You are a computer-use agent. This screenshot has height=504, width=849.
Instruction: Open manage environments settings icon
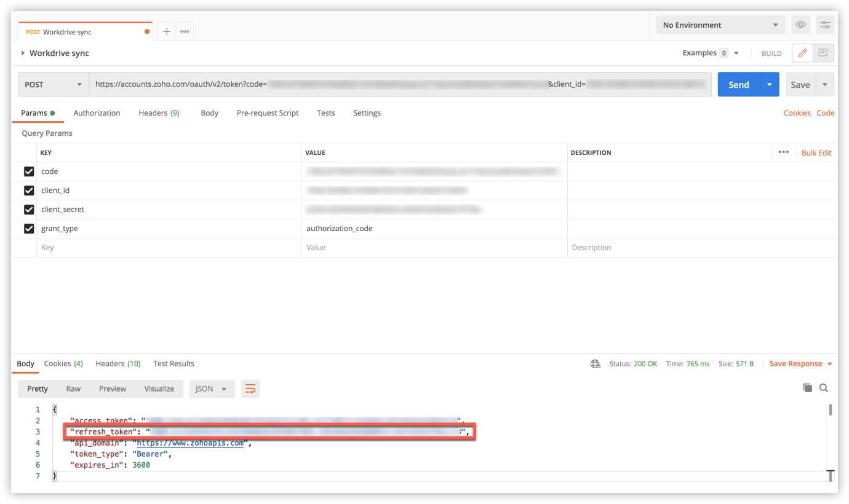(x=825, y=25)
